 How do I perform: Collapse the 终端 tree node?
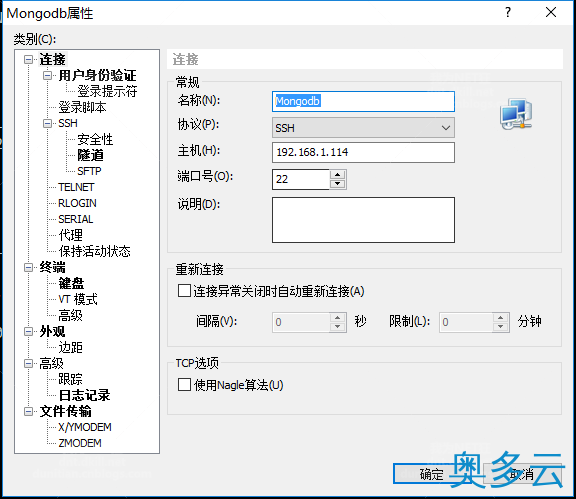28,267
